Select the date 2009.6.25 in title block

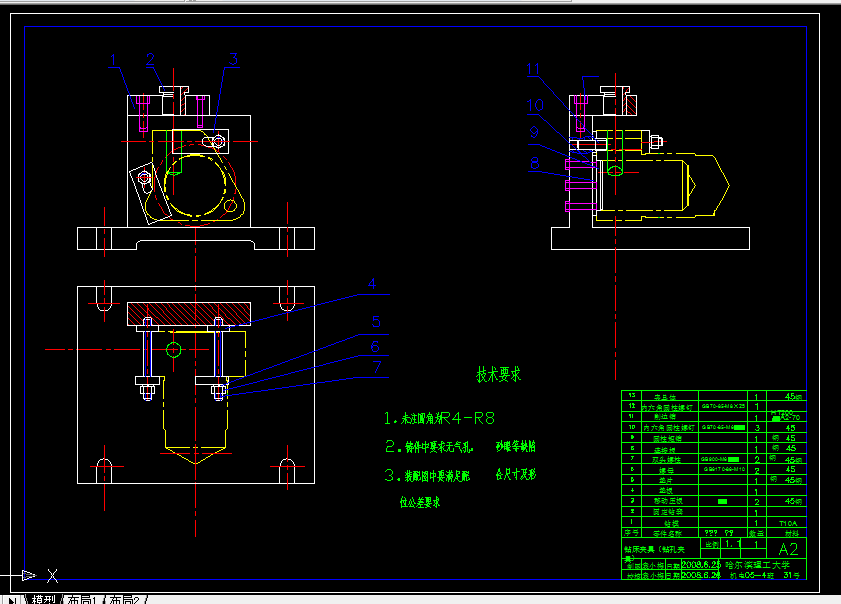(x=700, y=564)
